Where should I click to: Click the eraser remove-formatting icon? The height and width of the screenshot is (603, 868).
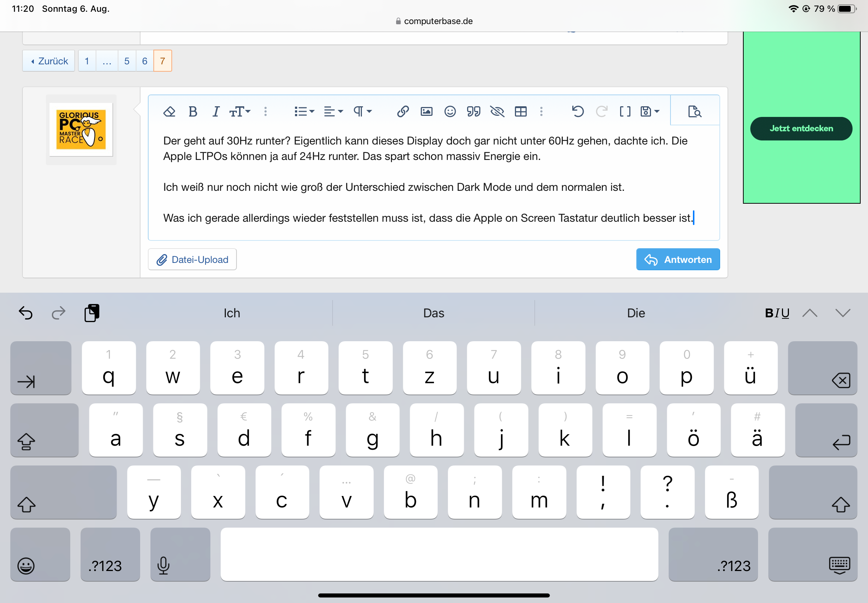[169, 111]
